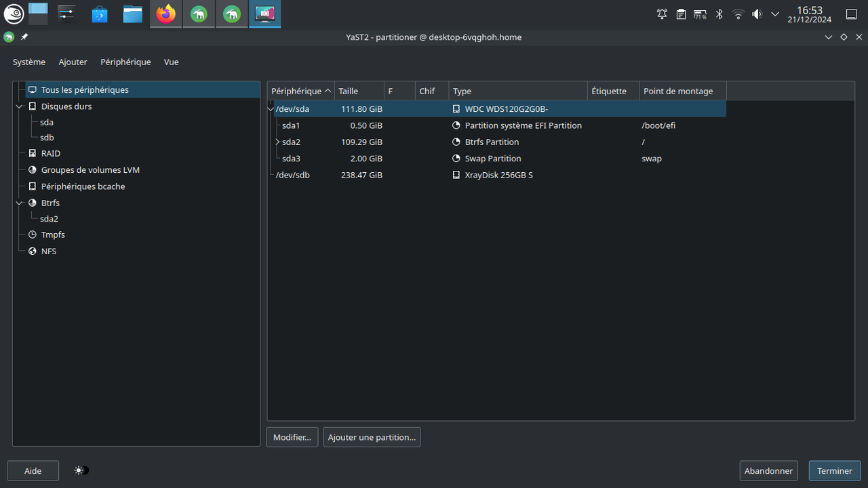This screenshot has height=488, width=868.
Task: Click the show desktop tray button
Action: click(x=852, y=14)
